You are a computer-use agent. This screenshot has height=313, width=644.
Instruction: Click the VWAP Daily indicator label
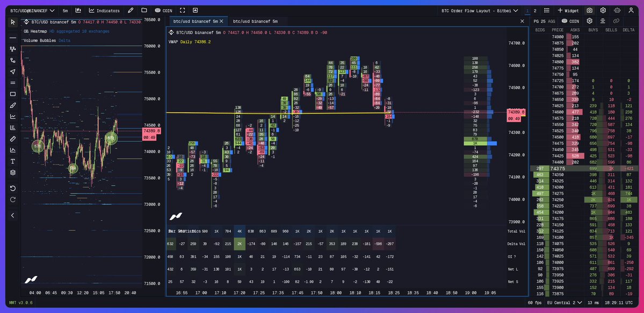pos(190,42)
